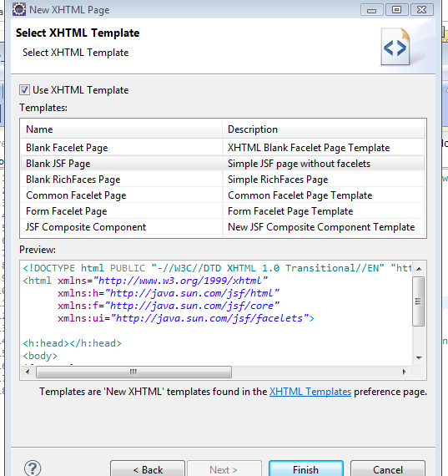Viewport: 448px width, 476px height.
Task: Click the Description column header
Action: (324, 129)
